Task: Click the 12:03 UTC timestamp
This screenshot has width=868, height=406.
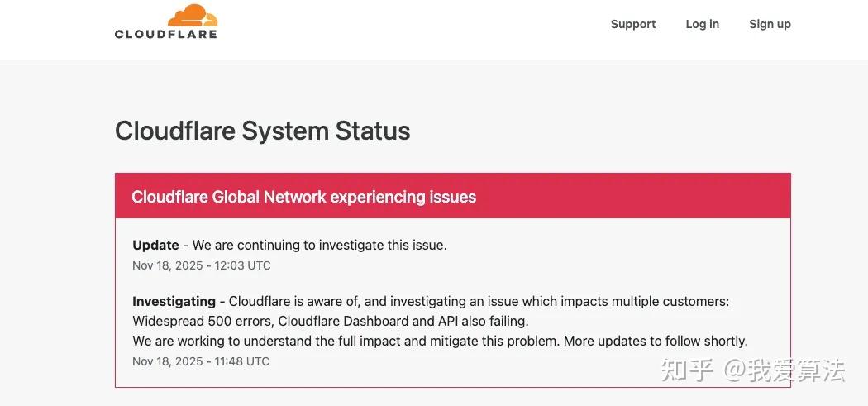Action: tap(201, 265)
